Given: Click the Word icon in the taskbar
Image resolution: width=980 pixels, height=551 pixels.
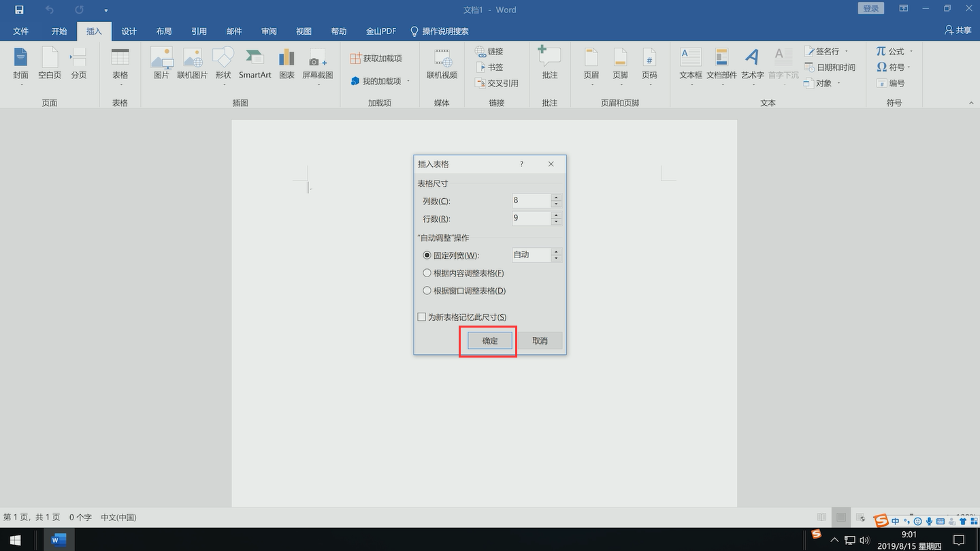Looking at the screenshot, I should 59,540.
